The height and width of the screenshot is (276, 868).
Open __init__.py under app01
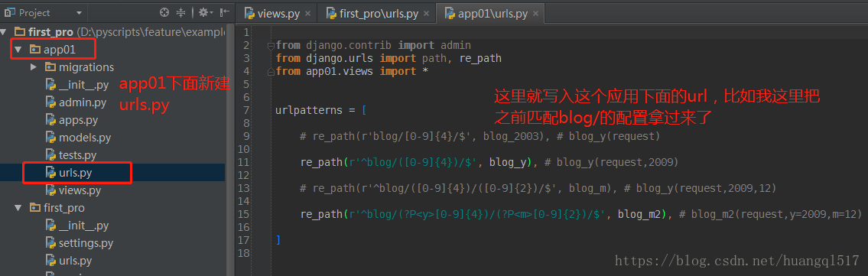coord(83,85)
